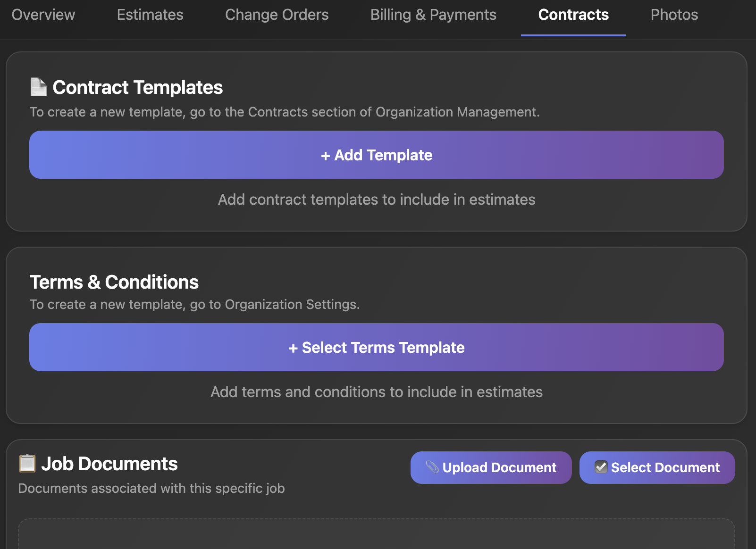Image resolution: width=756 pixels, height=549 pixels.
Task: Click the Terms & Conditions heading
Action: (114, 282)
